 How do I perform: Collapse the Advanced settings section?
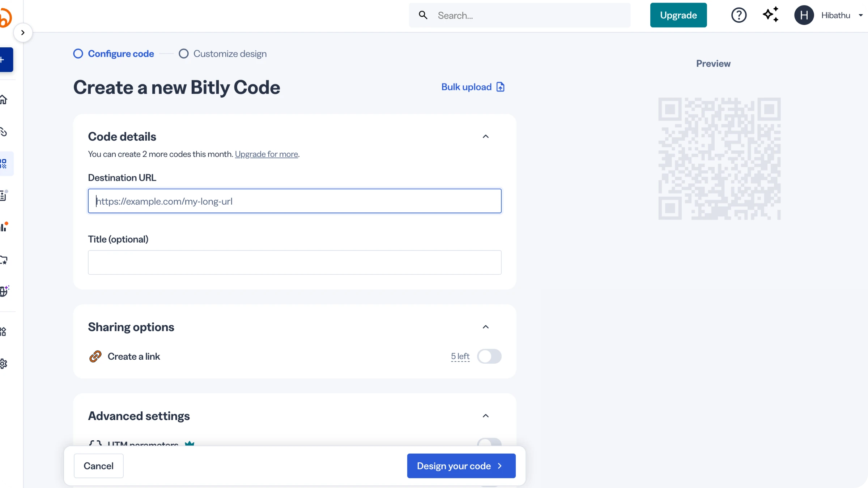[x=486, y=416]
